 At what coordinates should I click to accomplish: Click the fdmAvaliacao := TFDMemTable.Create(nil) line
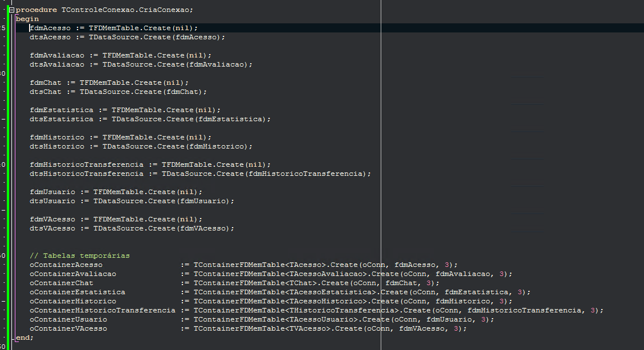click(121, 55)
